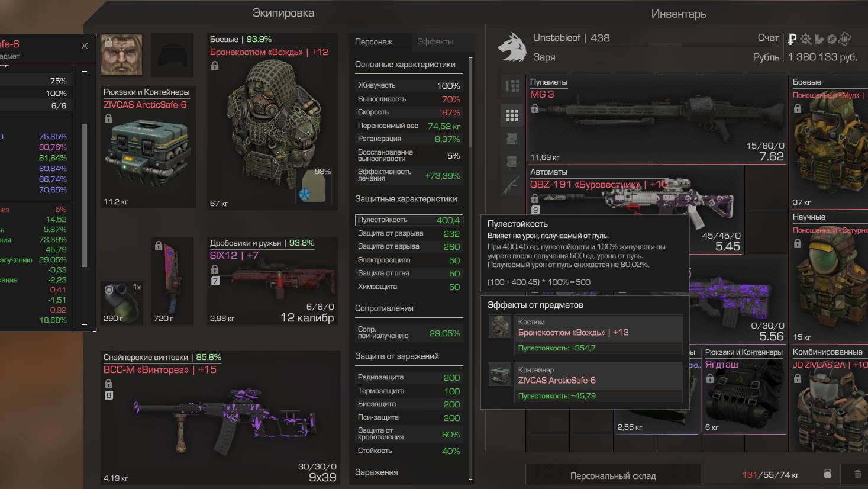This screenshot has width=868, height=489.
Task: Toggle the lock on ZIVCAS ArcticSafe-6 container
Action: coord(108,118)
